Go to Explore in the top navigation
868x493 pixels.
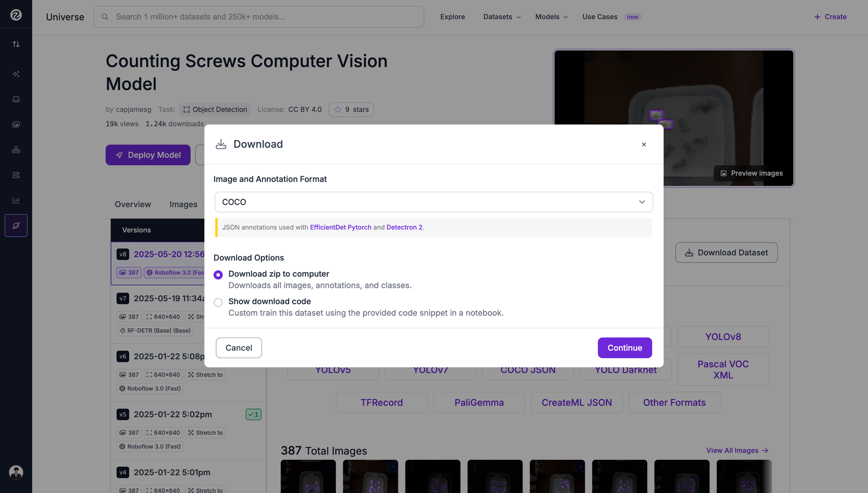(452, 17)
